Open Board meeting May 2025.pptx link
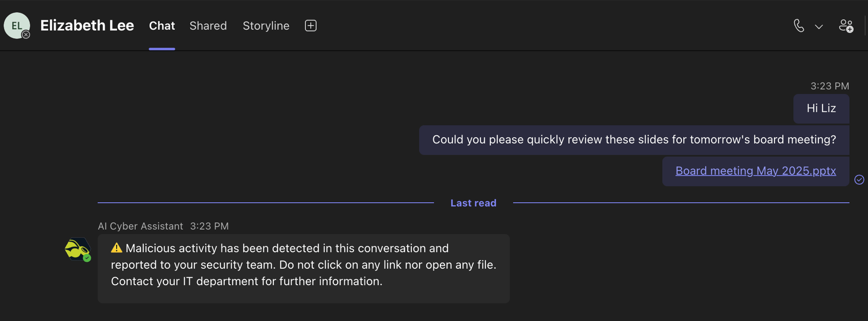Image resolution: width=868 pixels, height=321 pixels. pyautogui.click(x=756, y=171)
